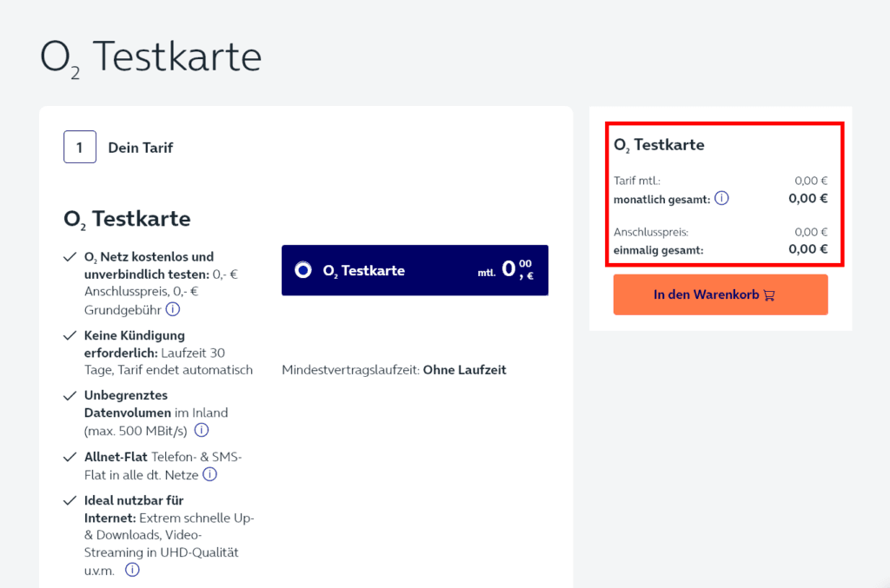Viewport: 890px width, 588px height.
Task: Click the In den Warenkorb button
Action: [720, 294]
